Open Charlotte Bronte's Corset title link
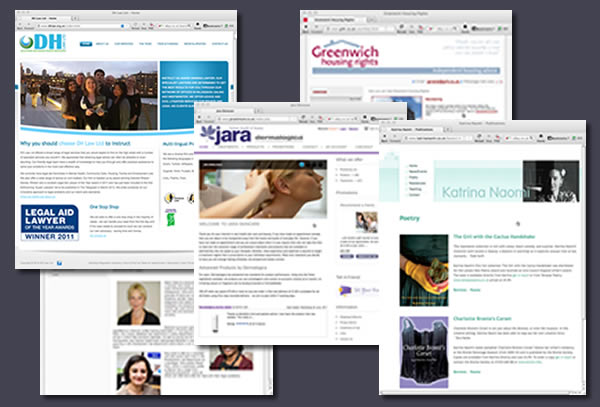 (482, 319)
